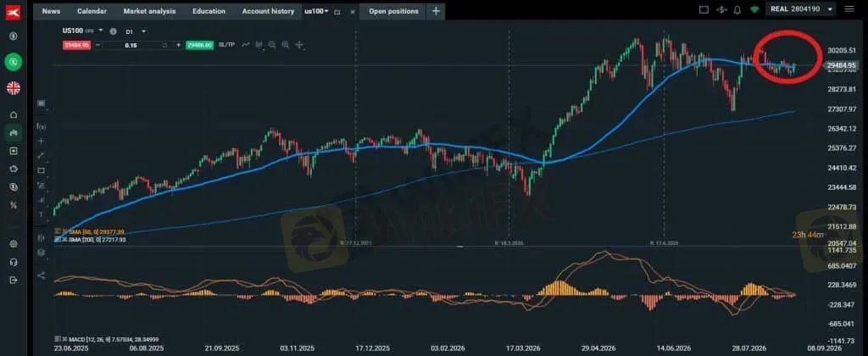Image resolution: width=868 pixels, height=356 pixels.
Task: Click the current price tag 29484.95 on axis
Action: pos(841,65)
